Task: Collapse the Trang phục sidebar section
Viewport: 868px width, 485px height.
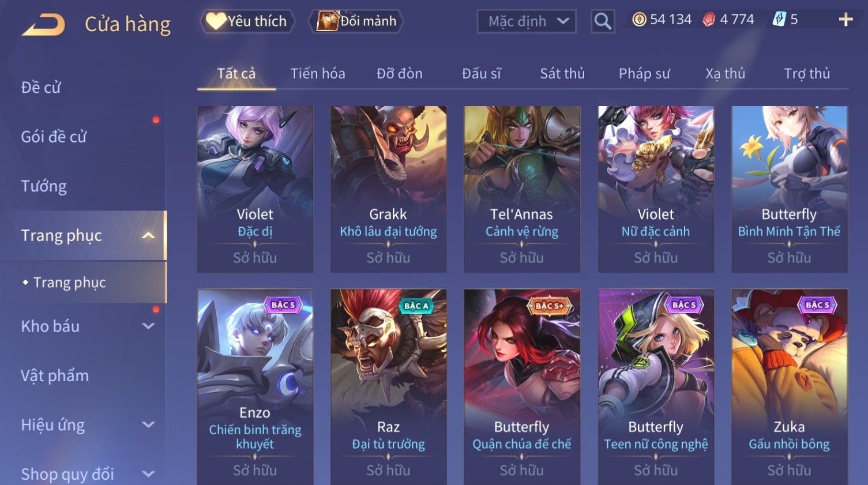Action: 148,235
